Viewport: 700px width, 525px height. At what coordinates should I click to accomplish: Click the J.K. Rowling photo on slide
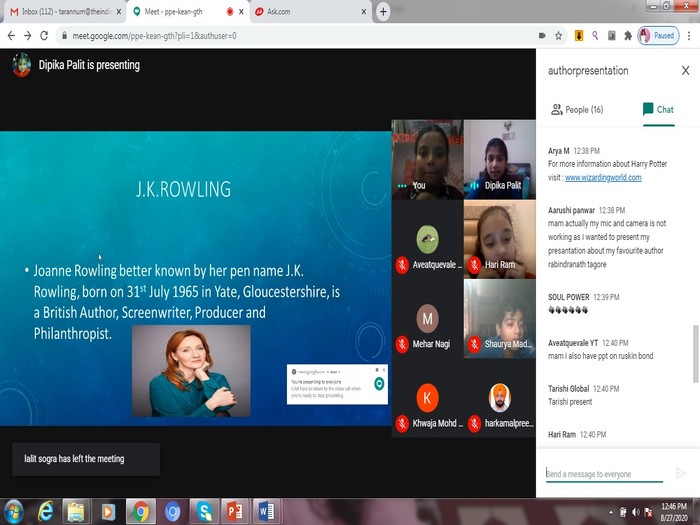[x=191, y=371]
